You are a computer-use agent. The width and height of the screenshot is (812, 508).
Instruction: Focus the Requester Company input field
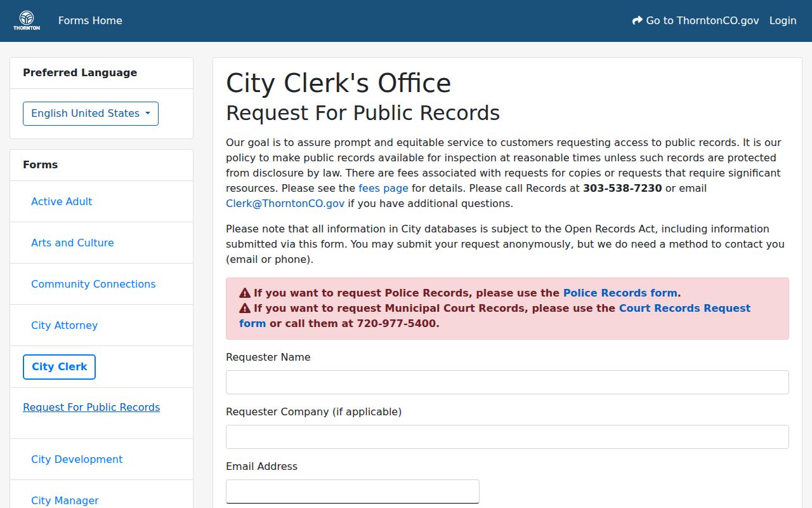click(x=507, y=437)
